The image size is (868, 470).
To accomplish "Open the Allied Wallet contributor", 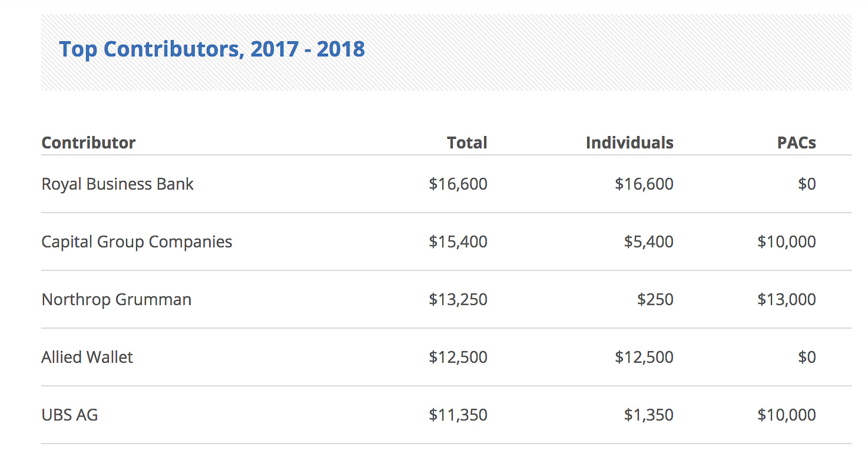I will [87, 357].
